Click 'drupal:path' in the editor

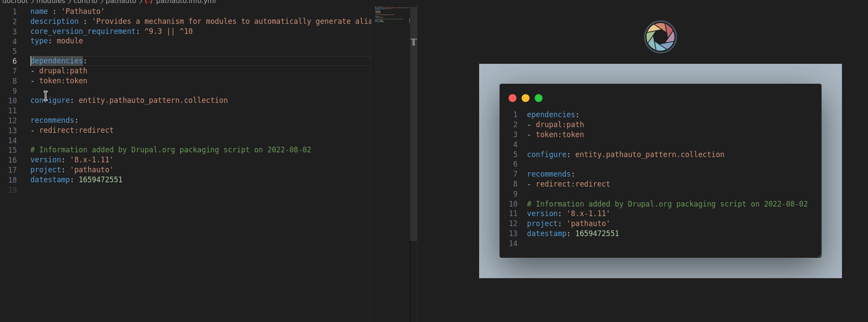coord(63,71)
